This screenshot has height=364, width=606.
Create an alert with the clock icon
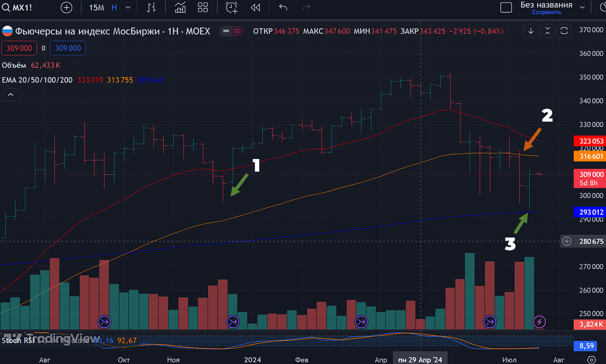(232, 8)
